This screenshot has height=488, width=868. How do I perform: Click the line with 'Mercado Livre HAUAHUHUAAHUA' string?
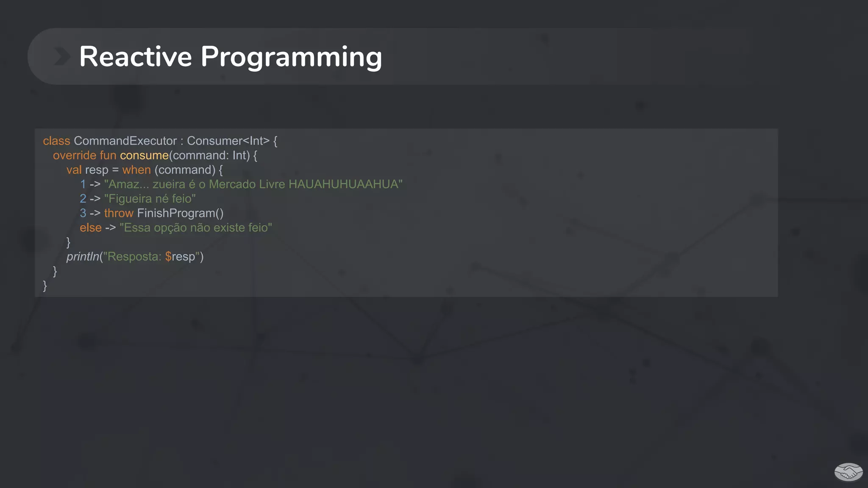241,184
